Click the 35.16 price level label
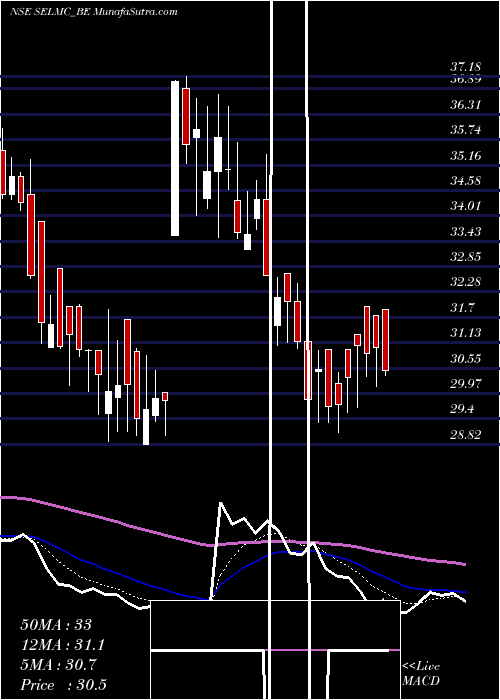Viewport: 500px width, 700px height. pos(466,156)
